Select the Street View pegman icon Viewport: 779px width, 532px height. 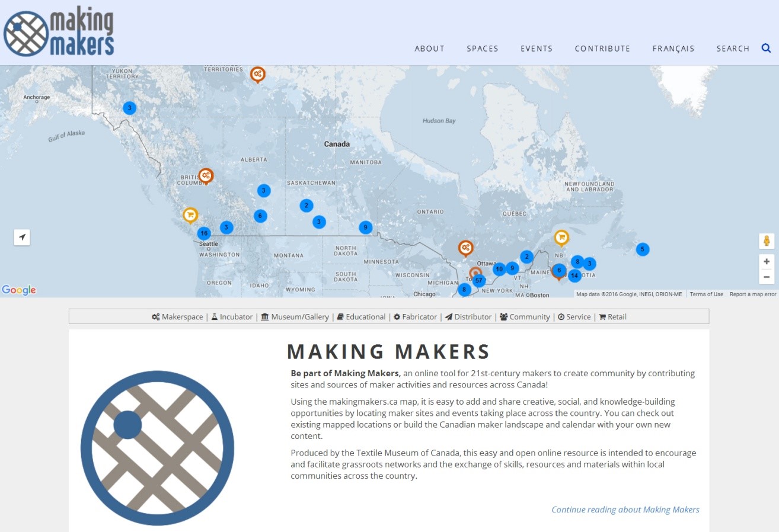point(767,241)
